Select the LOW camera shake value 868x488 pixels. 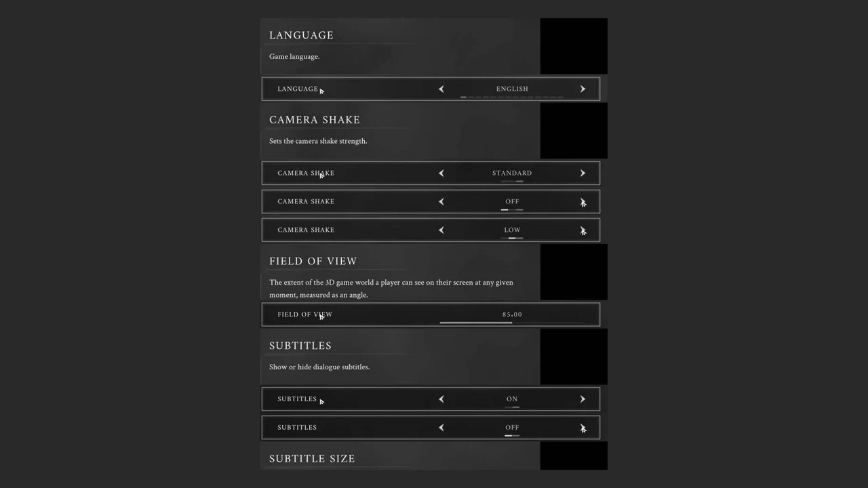coord(512,230)
